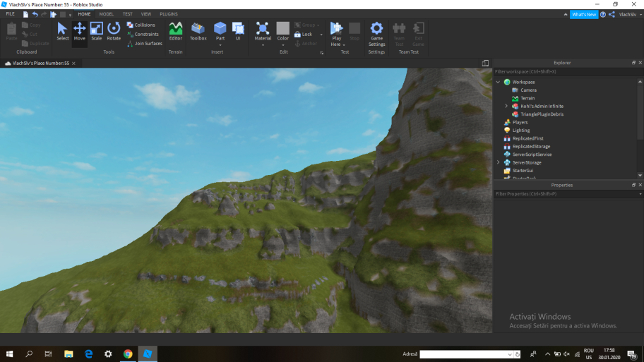This screenshot has height=362, width=644.
Task: Open the PLUGINS ribbon tab
Action: [x=169, y=14]
